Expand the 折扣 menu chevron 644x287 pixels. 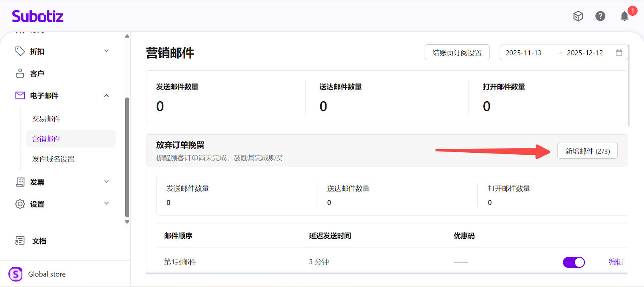click(x=107, y=51)
